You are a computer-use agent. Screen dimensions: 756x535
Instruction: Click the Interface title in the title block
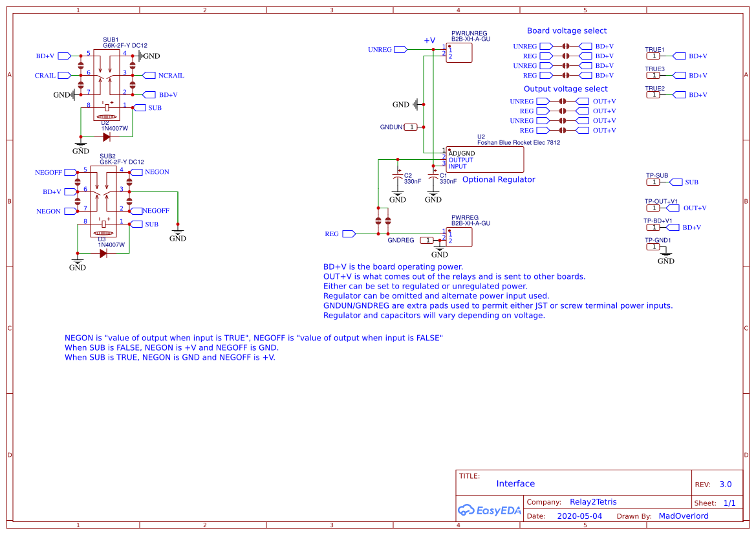pyautogui.click(x=515, y=483)
